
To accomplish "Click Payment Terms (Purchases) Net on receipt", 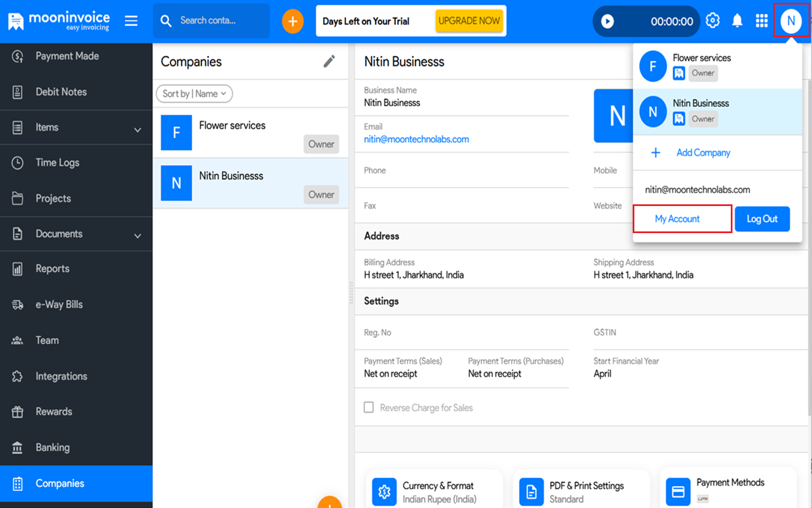I will tap(495, 374).
